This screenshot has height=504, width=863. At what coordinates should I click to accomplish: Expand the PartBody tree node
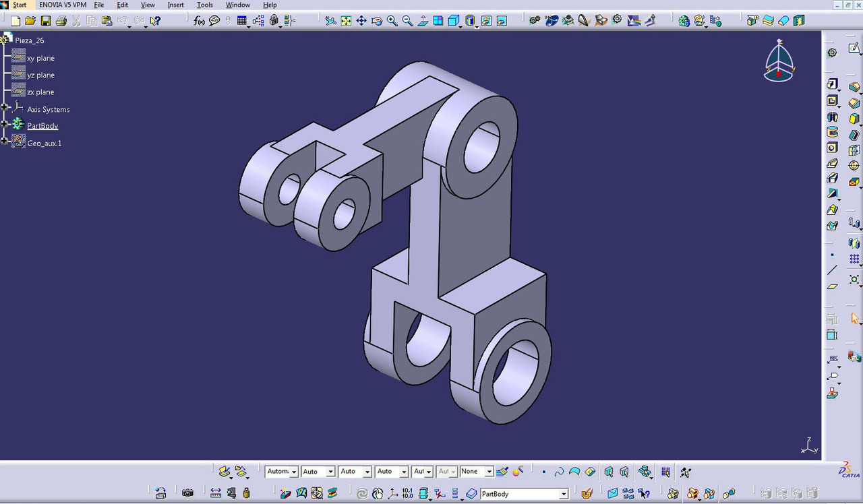click(5, 124)
